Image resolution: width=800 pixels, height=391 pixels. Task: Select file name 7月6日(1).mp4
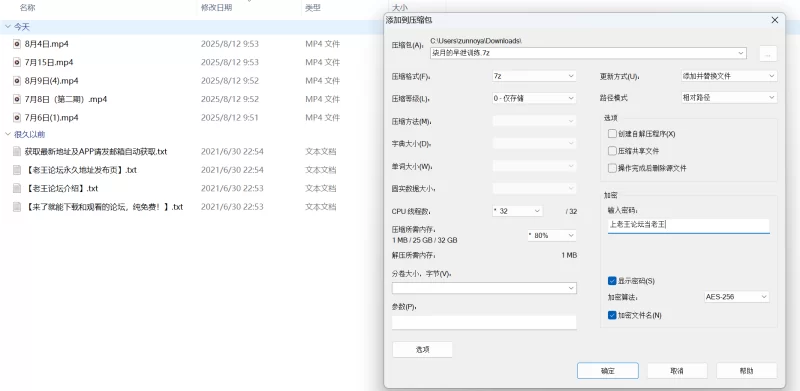pyautogui.click(x=52, y=117)
